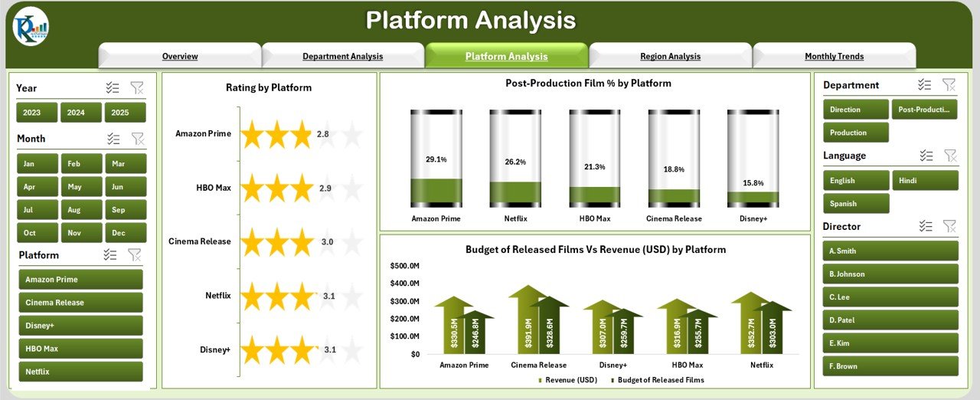Clear the Director slicer filter
The image size is (980, 400).
[x=949, y=226]
